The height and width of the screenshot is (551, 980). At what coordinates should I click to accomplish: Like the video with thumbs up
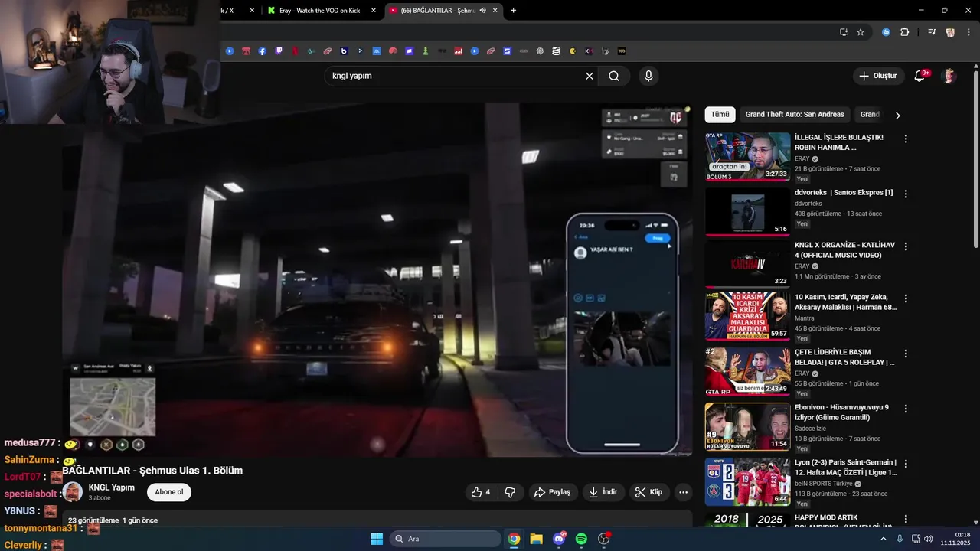pos(481,492)
